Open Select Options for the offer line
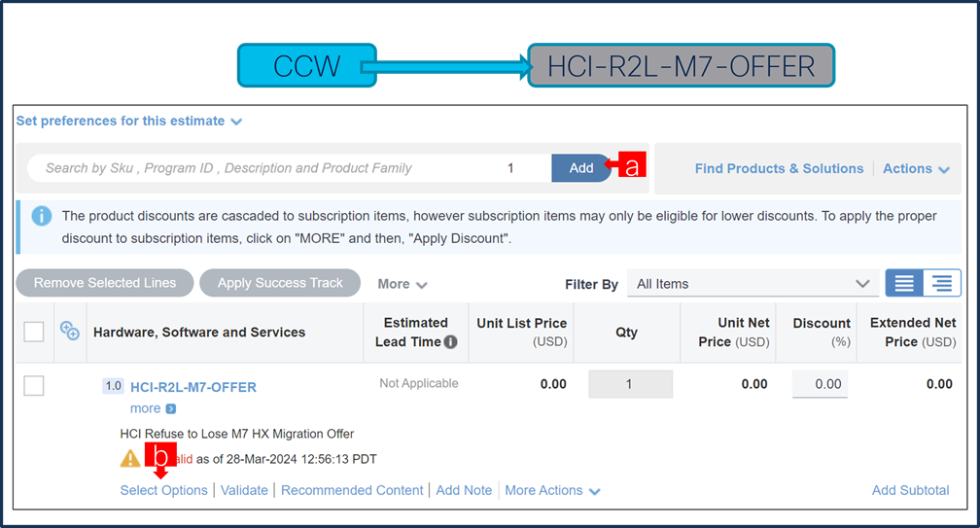 163,490
